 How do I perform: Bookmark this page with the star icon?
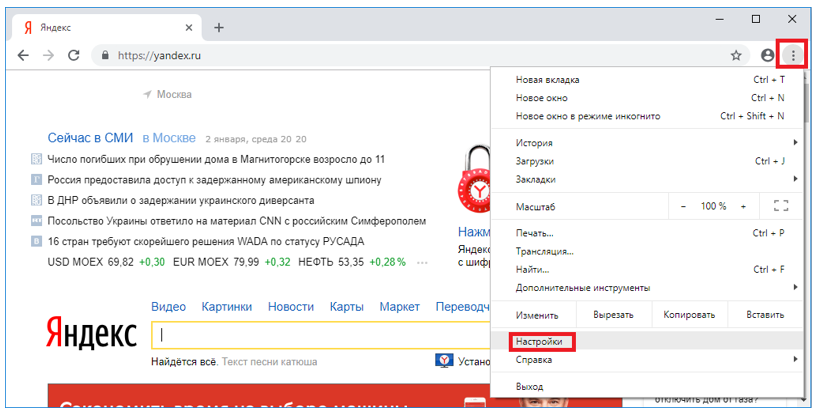click(736, 55)
